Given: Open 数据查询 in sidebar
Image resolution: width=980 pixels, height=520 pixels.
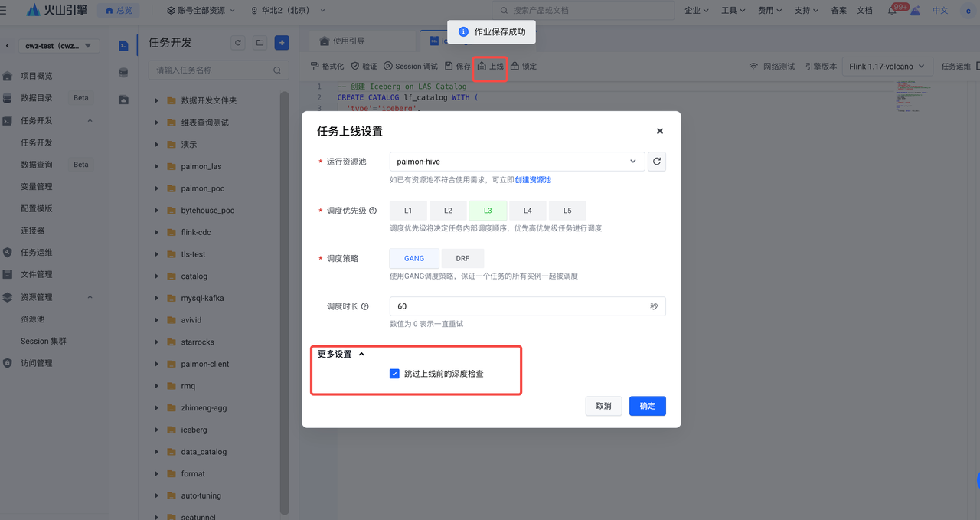Looking at the screenshot, I should point(37,165).
